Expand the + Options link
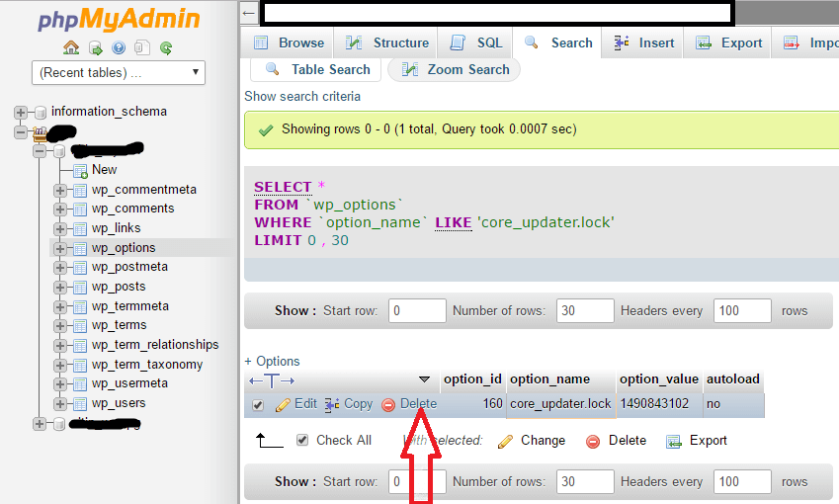This screenshot has height=504, width=839. click(272, 361)
